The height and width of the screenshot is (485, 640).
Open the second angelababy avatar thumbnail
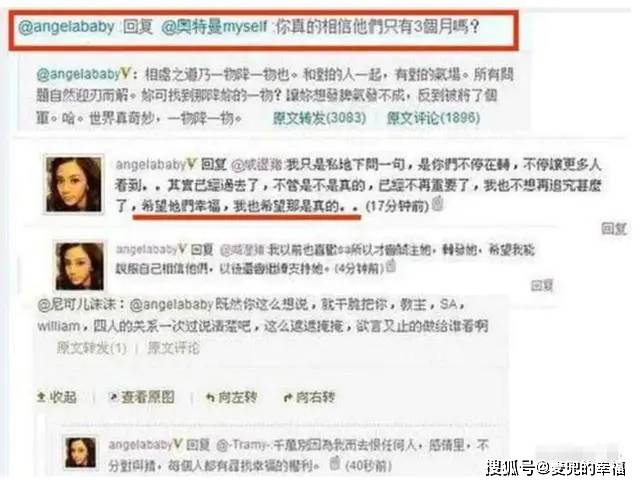tap(80, 266)
